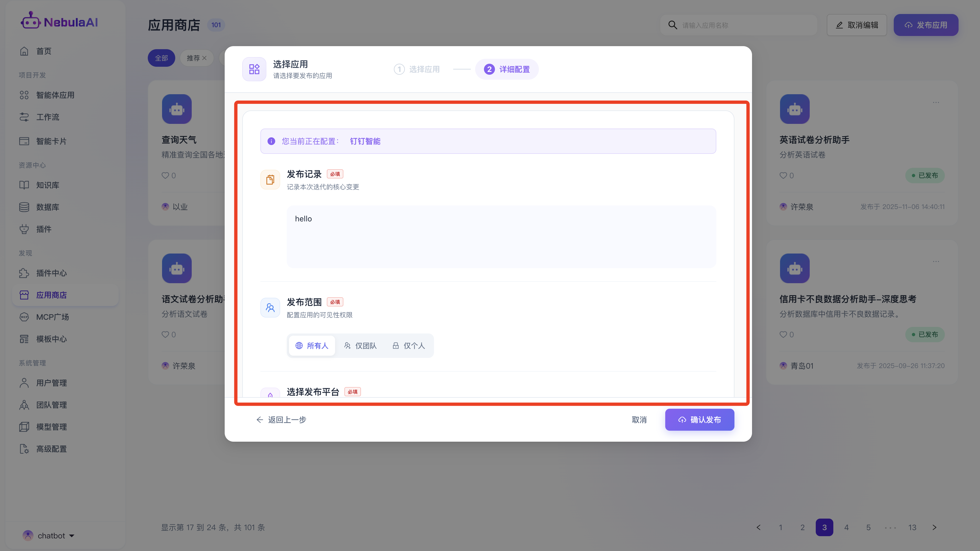980x551 pixels.
Task: Select 所有人 publish scope option
Action: (311, 346)
